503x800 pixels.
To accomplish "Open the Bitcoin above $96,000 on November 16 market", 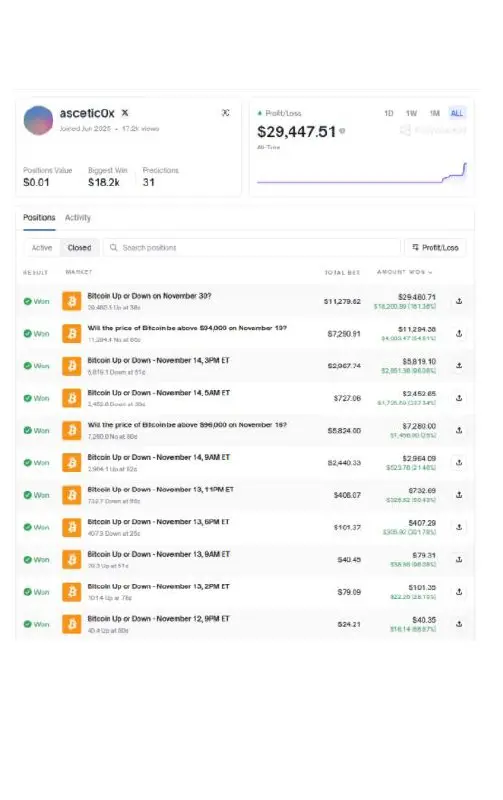I will point(187,425).
